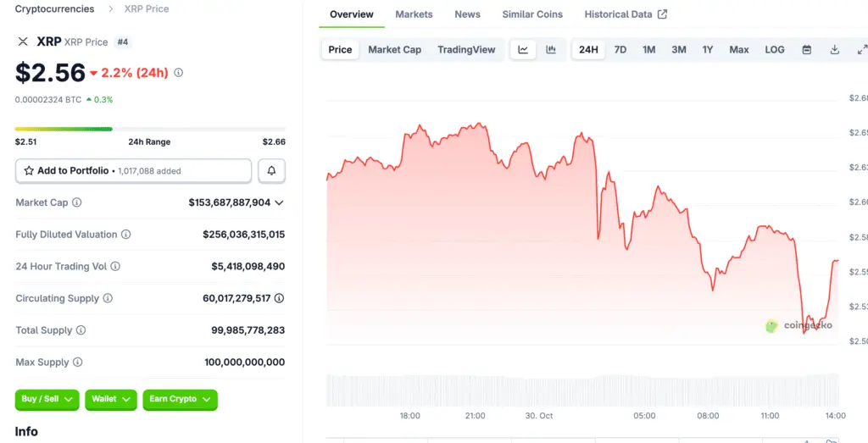
Task: Select the 7D time range
Action: [x=620, y=50]
